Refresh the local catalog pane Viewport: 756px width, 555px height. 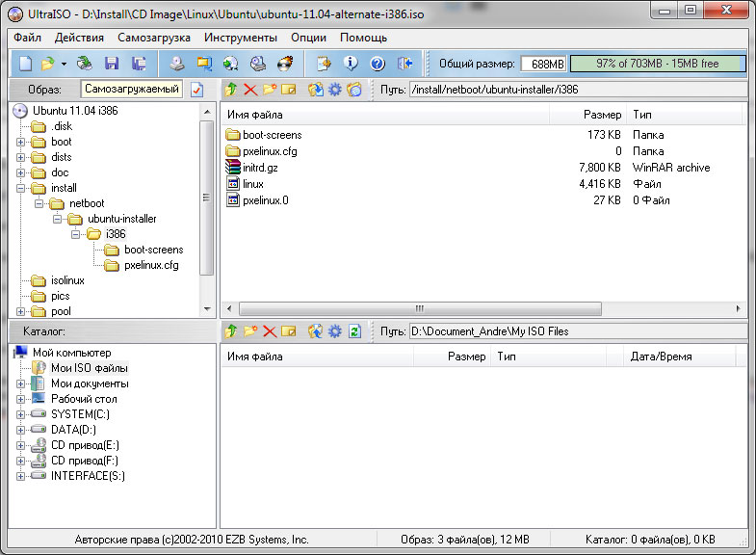click(x=353, y=331)
